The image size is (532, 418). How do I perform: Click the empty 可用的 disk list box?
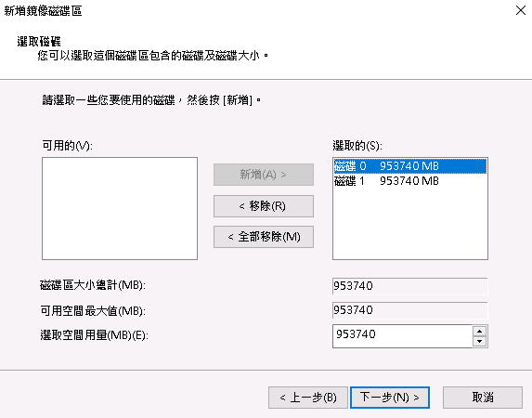pos(120,208)
